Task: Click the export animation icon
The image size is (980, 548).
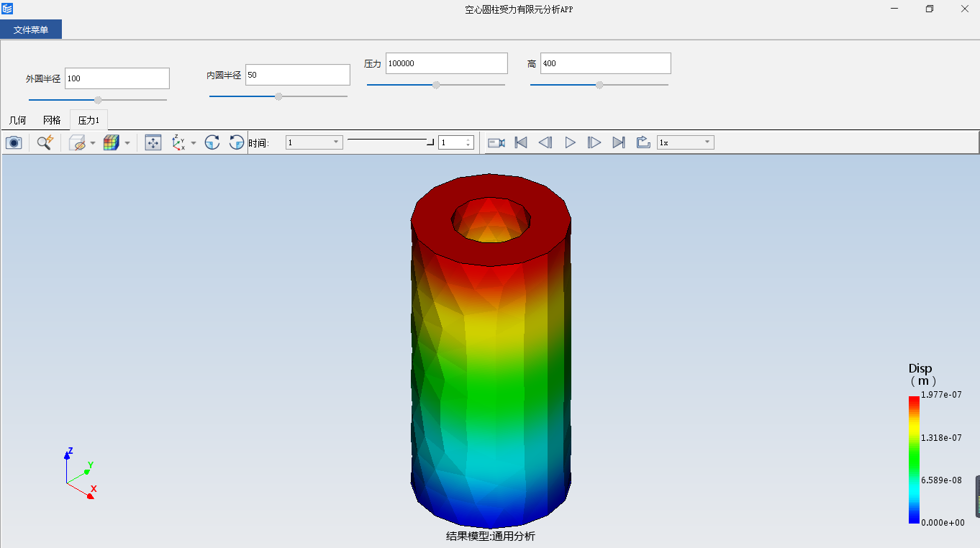Action: 643,142
